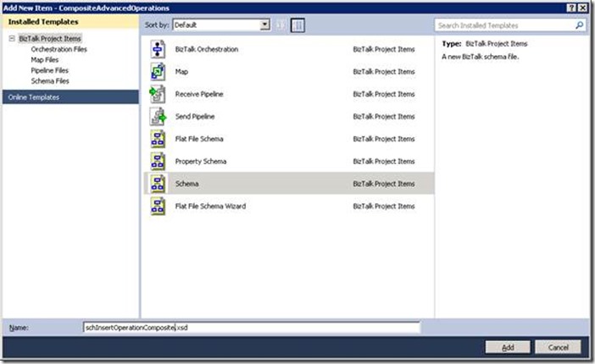Click the Map template icon
Image resolution: width=595 pixels, height=364 pixels.
[x=158, y=72]
